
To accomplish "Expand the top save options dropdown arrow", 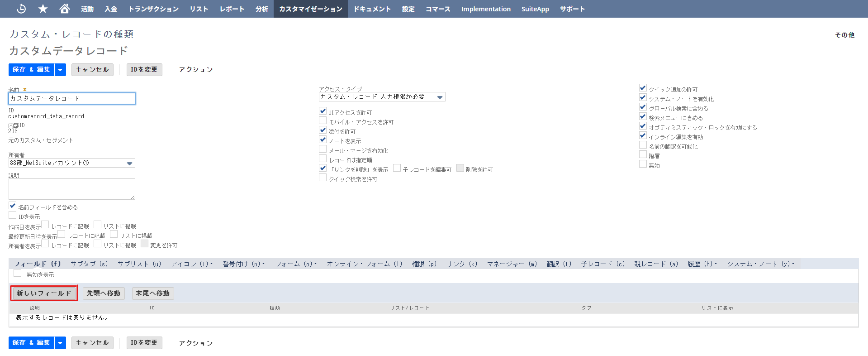I will (60, 70).
